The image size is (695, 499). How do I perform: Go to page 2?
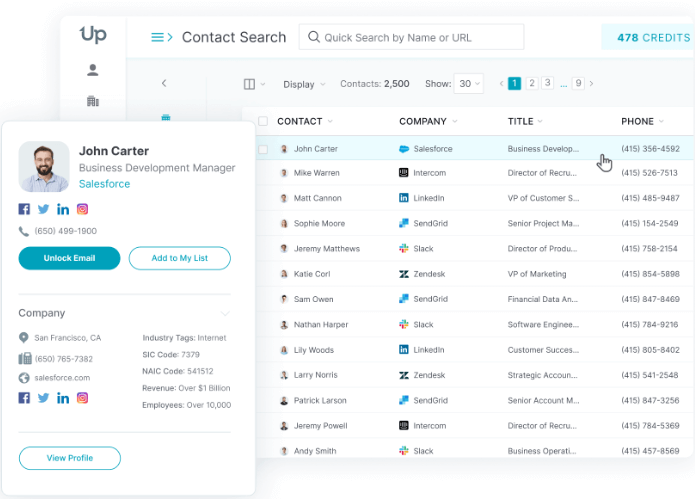[x=532, y=83]
